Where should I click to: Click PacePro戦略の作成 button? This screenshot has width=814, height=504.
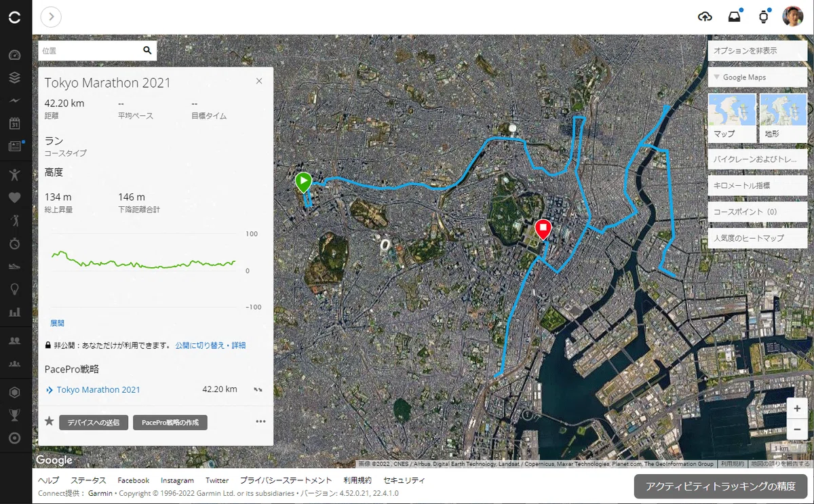click(x=170, y=422)
